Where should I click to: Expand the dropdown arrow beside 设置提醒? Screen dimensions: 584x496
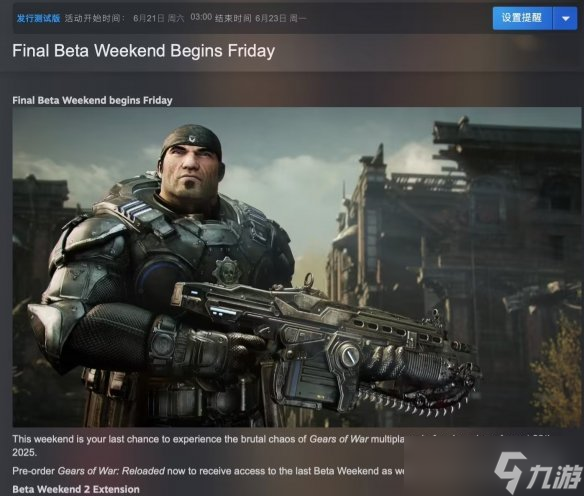click(565, 18)
